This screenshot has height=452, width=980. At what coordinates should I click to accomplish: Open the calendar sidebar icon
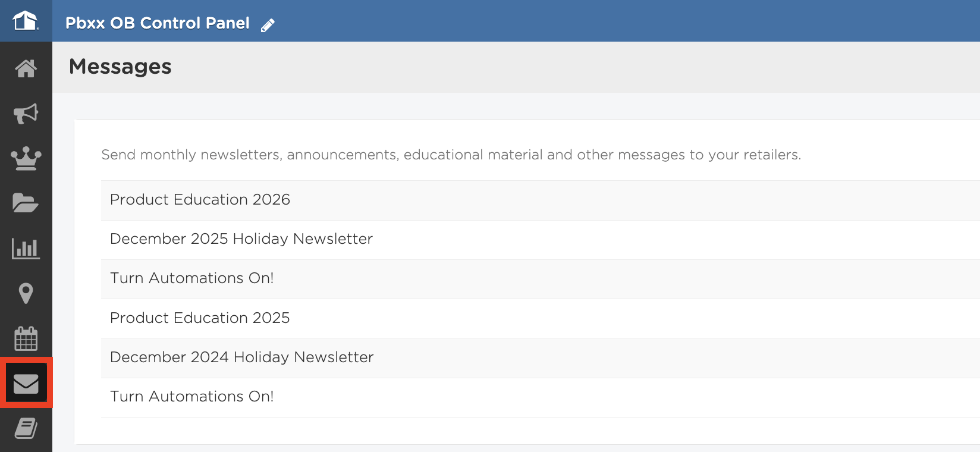(x=26, y=338)
